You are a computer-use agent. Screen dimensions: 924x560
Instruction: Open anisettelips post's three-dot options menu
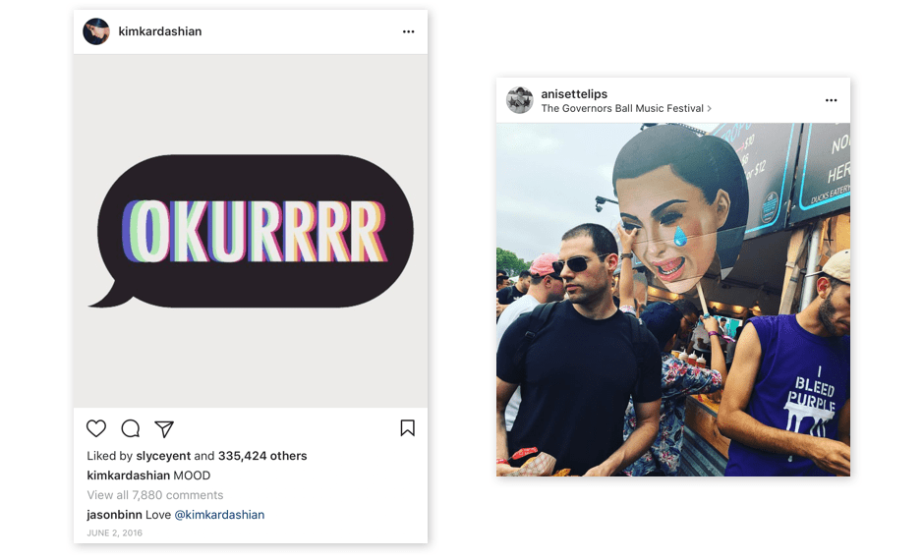(x=832, y=100)
